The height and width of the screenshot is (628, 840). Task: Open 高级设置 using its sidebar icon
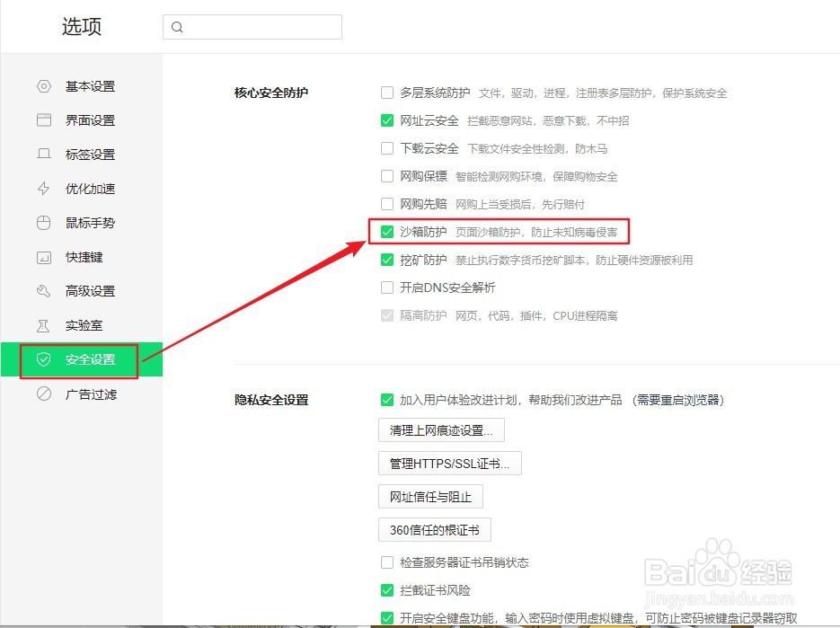43,291
